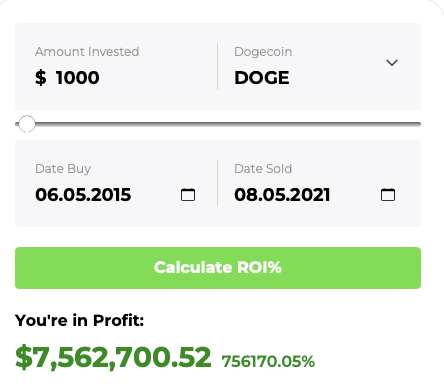The width and height of the screenshot is (444, 387).
Task: Click the "Date Sold" label
Action: pos(263,169)
